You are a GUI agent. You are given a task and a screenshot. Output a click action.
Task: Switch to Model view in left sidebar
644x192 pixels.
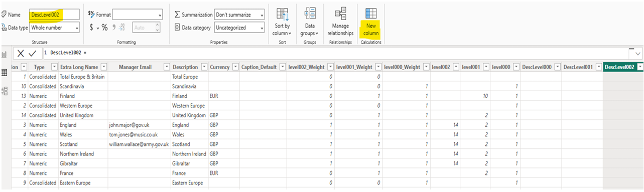(x=5, y=91)
